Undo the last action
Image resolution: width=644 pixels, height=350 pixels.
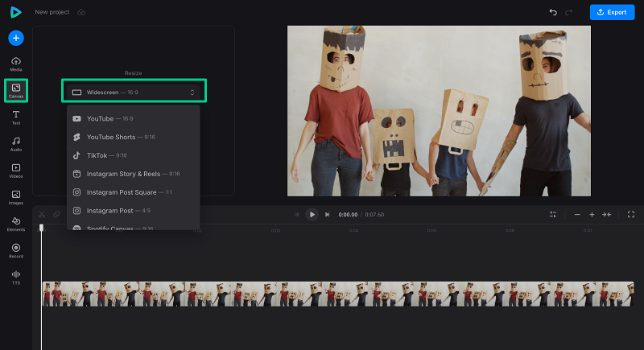tap(553, 12)
